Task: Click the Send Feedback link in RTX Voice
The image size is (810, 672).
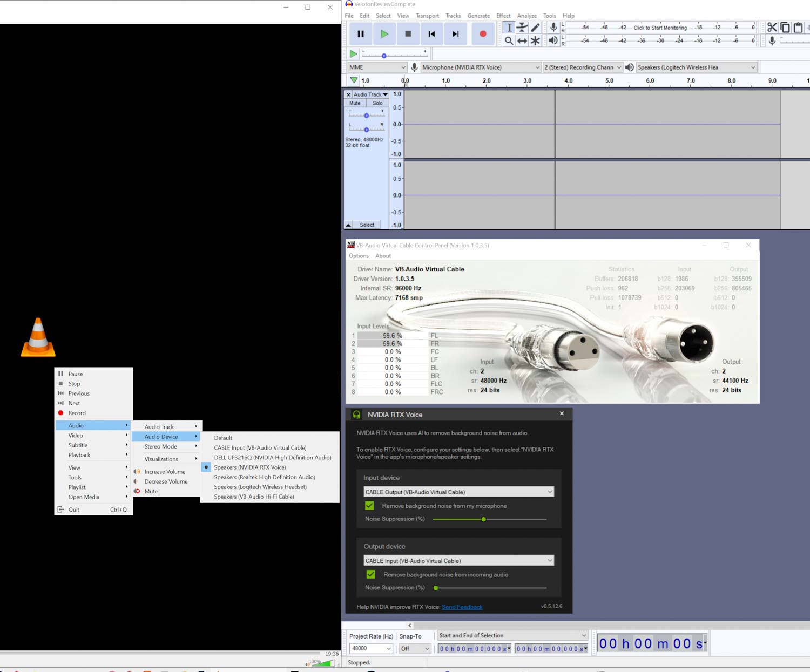Action: point(462,607)
